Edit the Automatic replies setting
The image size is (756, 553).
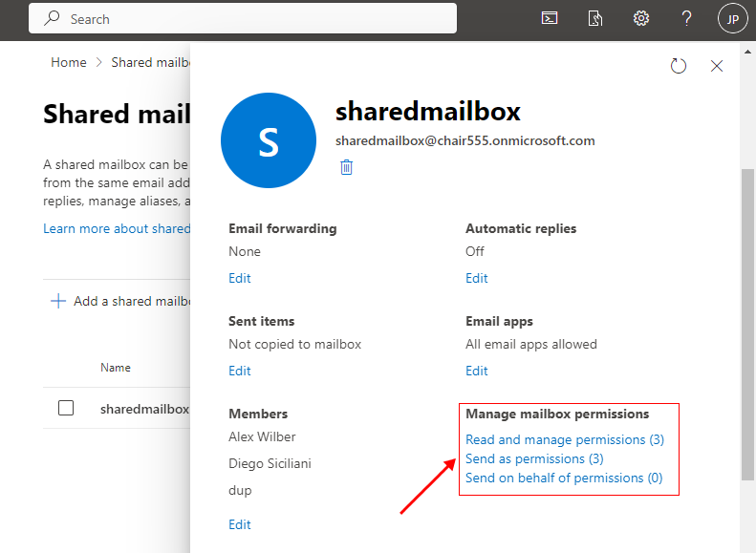pyautogui.click(x=477, y=278)
